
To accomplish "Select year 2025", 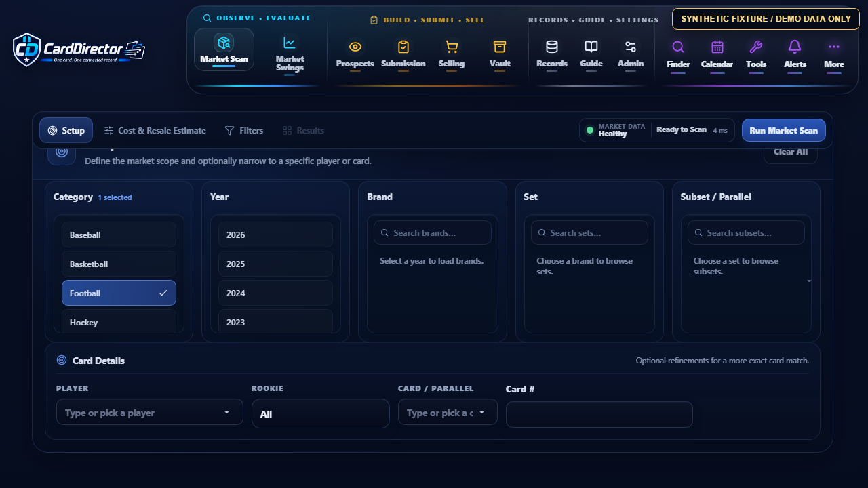I will pyautogui.click(x=275, y=264).
